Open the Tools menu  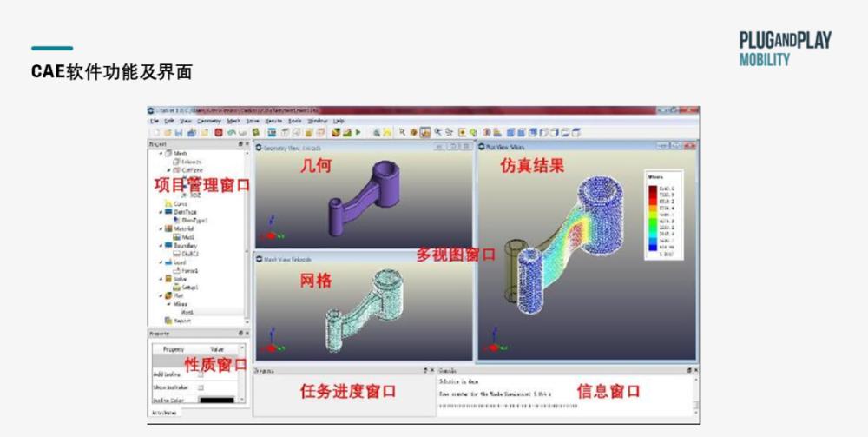pyautogui.click(x=295, y=121)
